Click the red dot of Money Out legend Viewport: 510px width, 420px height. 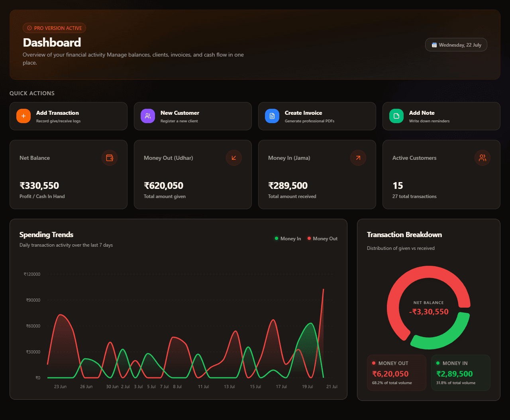pos(309,238)
